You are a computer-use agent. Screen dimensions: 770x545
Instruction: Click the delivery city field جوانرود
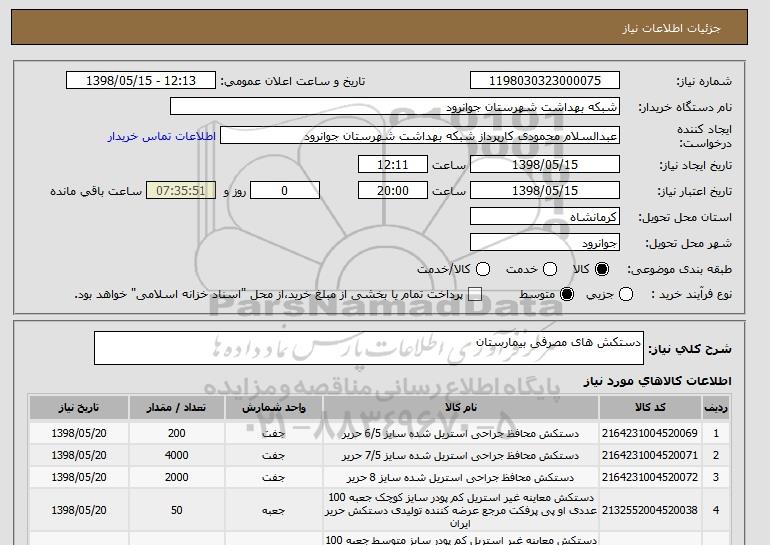pos(545,243)
